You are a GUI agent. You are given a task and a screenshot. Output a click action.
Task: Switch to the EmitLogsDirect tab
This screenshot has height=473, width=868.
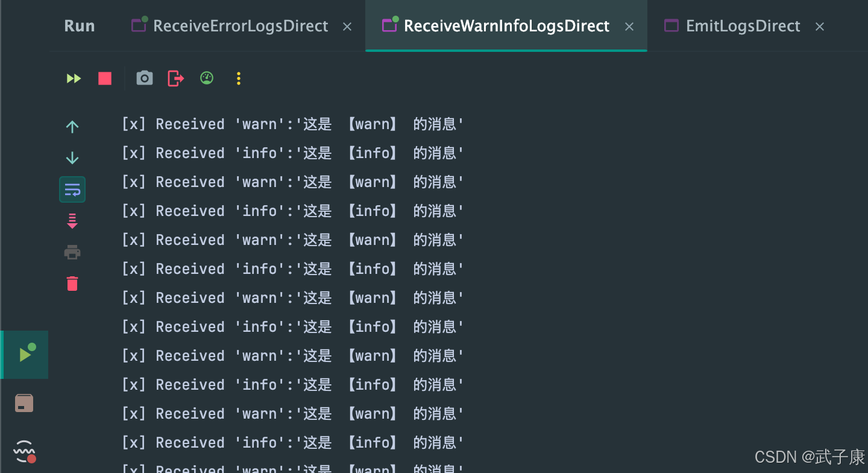click(x=743, y=26)
